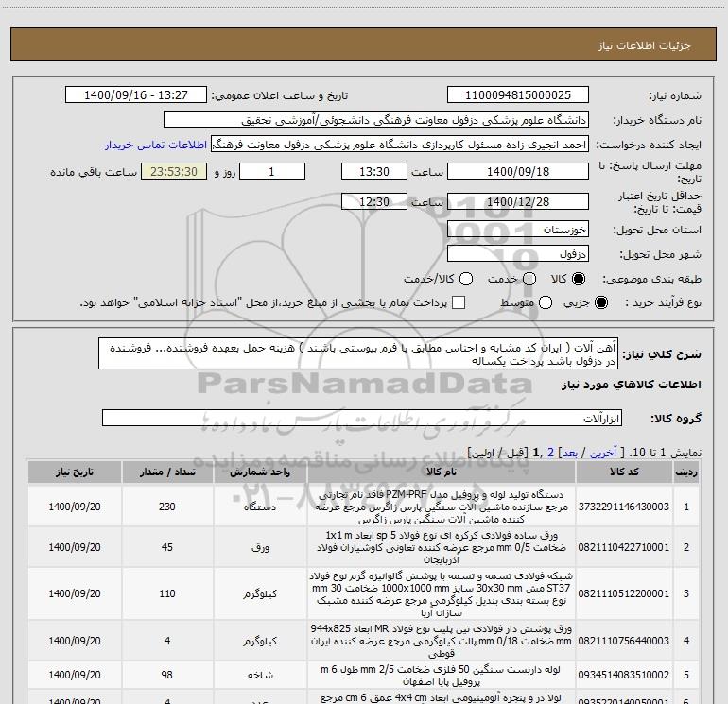Click the buyer organization name field

coord(376,120)
